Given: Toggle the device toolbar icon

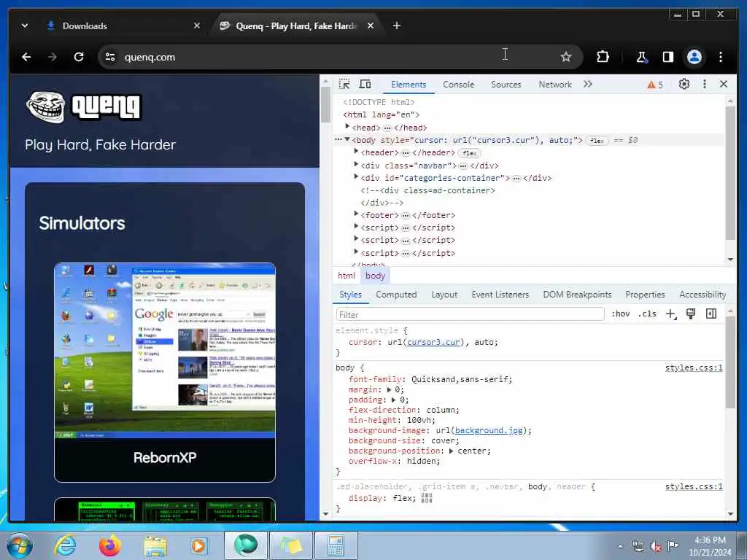Looking at the screenshot, I should point(365,85).
